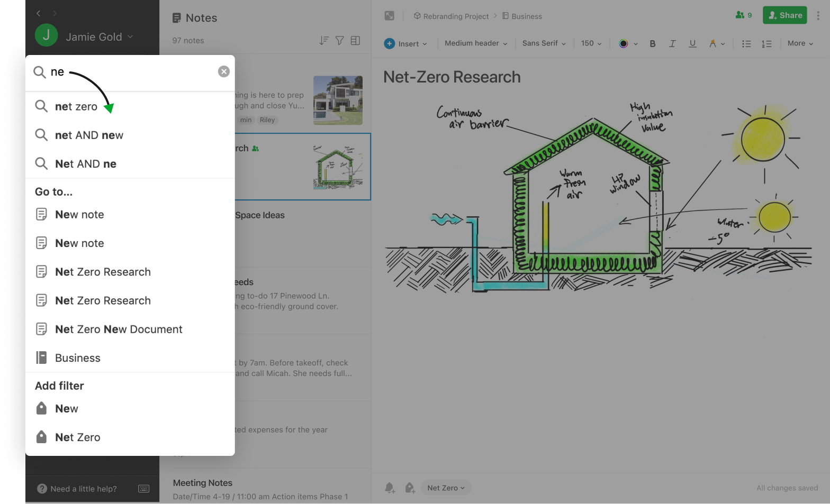
Task: Click the search input containing 'ne'
Action: (130, 72)
